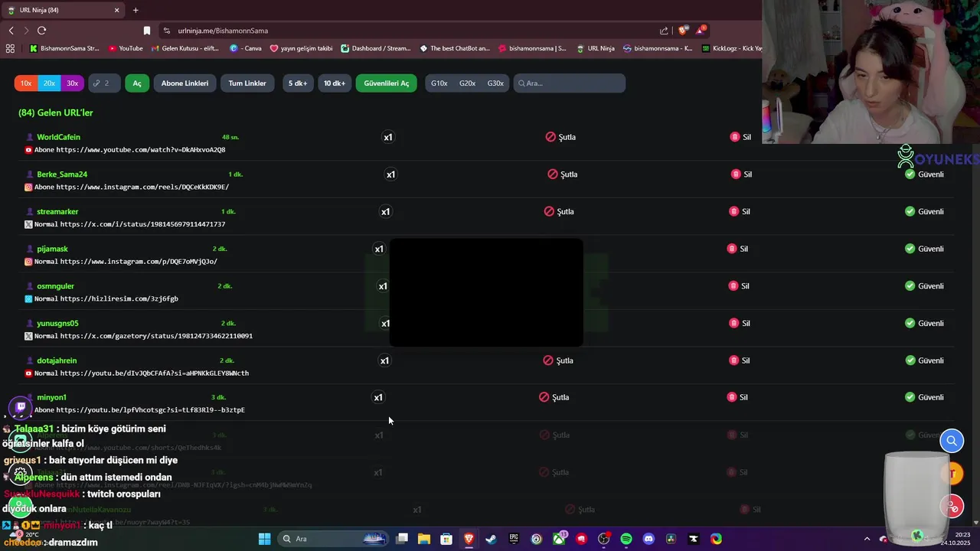Click Sil for the yunusgns05 row
980x551 pixels.
[740, 323]
